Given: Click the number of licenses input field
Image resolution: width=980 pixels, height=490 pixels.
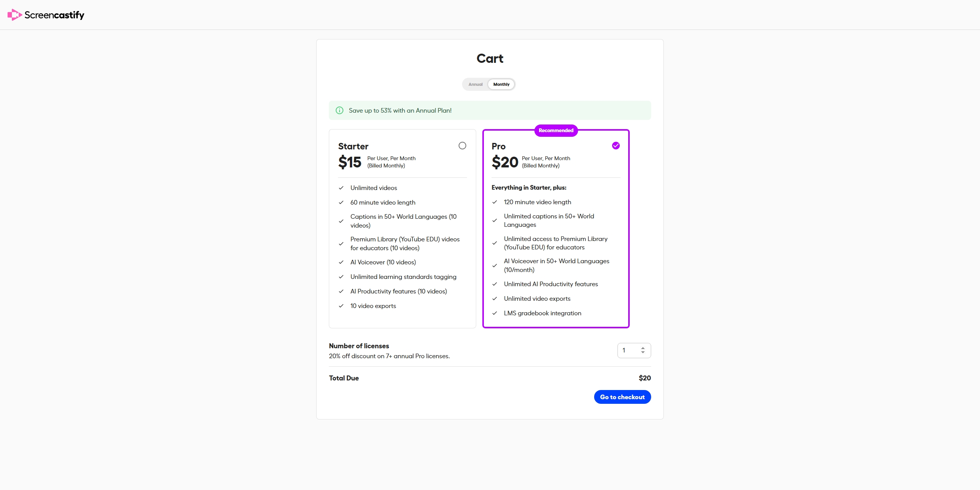Looking at the screenshot, I should tap(634, 351).
